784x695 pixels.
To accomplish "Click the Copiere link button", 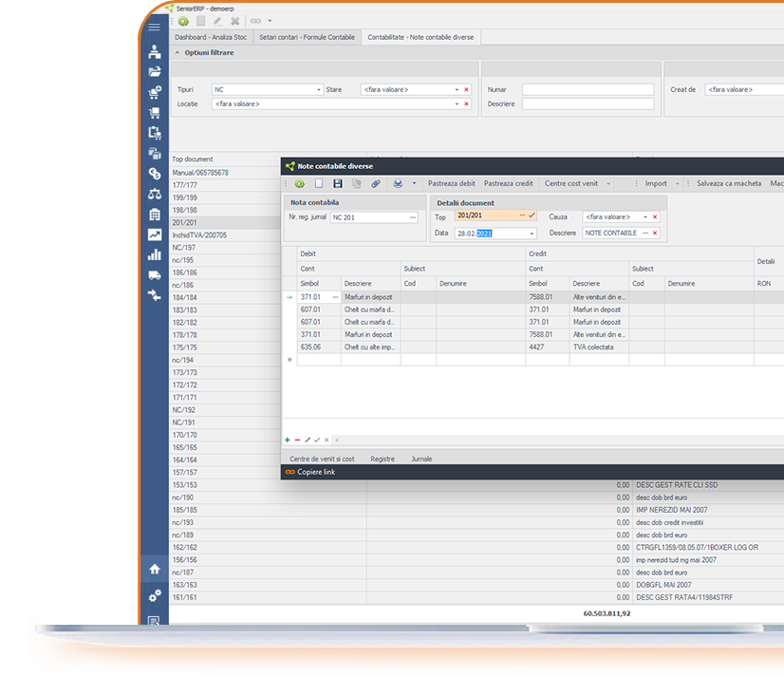I will (315, 472).
